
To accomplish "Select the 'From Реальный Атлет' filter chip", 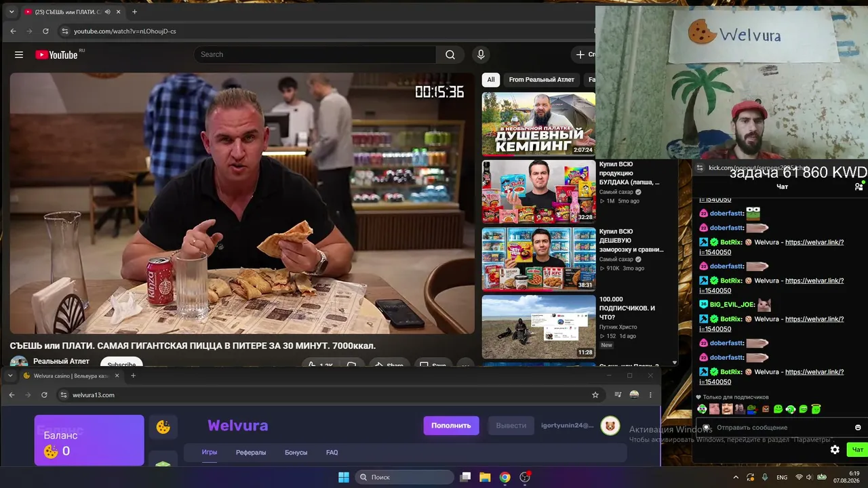I will click(542, 80).
